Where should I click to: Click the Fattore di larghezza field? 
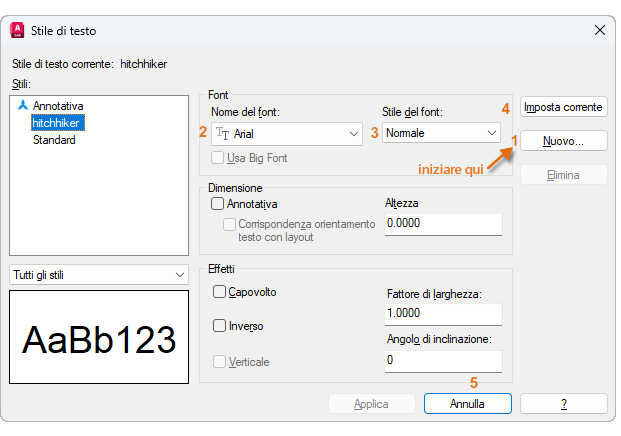442,313
